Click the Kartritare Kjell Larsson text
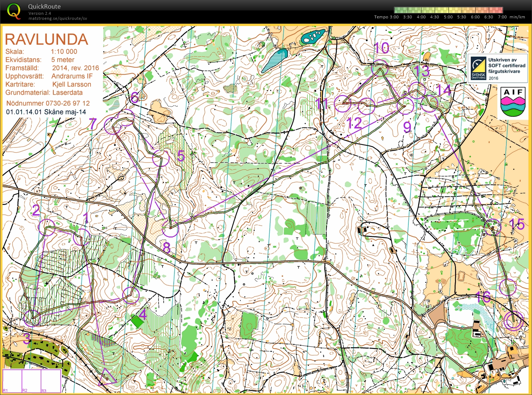This screenshot has height=395, width=532. click(48, 84)
